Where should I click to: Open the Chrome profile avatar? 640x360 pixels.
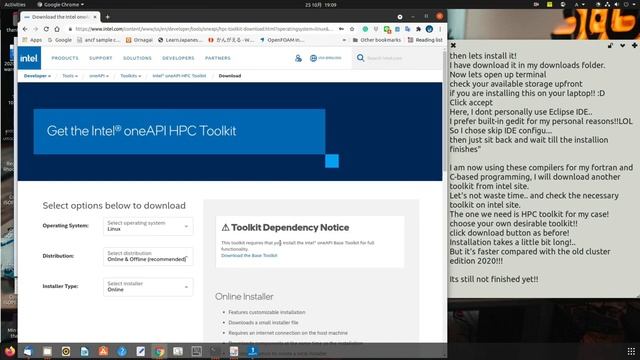(x=429, y=29)
